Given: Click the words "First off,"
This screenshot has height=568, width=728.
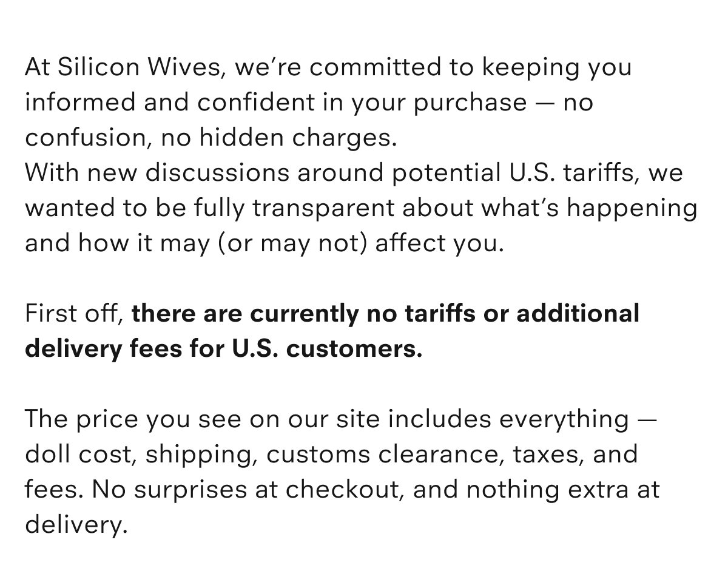Looking at the screenshot, I should pos(75,314).
